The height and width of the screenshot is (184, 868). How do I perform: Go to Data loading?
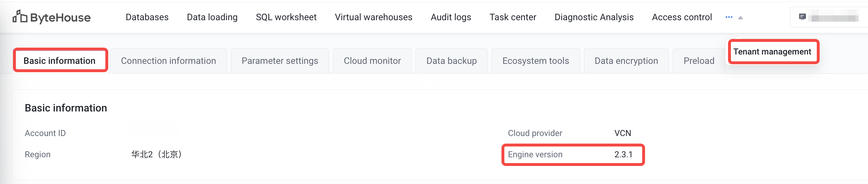212,17
